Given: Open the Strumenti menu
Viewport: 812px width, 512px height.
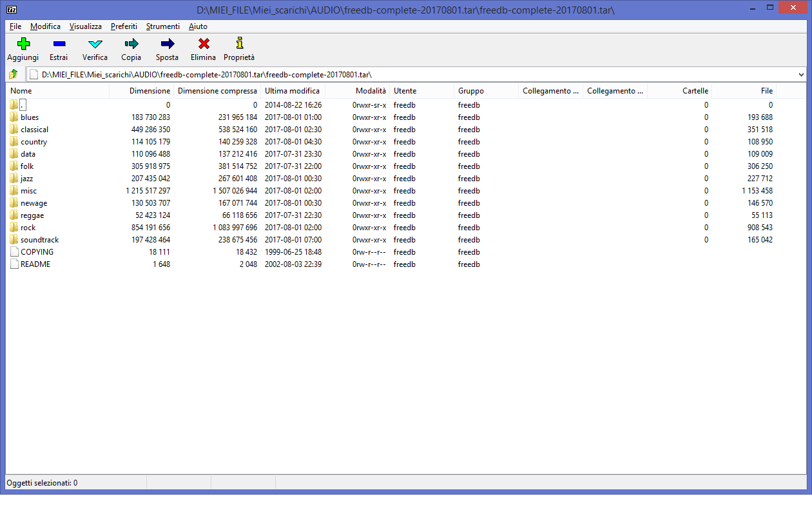Looking at the screenshot, I should pos(163,26).
